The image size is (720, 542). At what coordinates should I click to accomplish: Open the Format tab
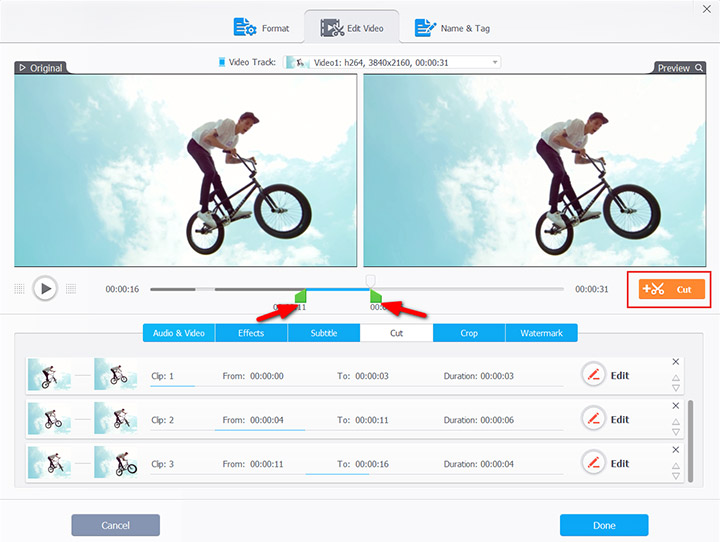click(262, 28)
